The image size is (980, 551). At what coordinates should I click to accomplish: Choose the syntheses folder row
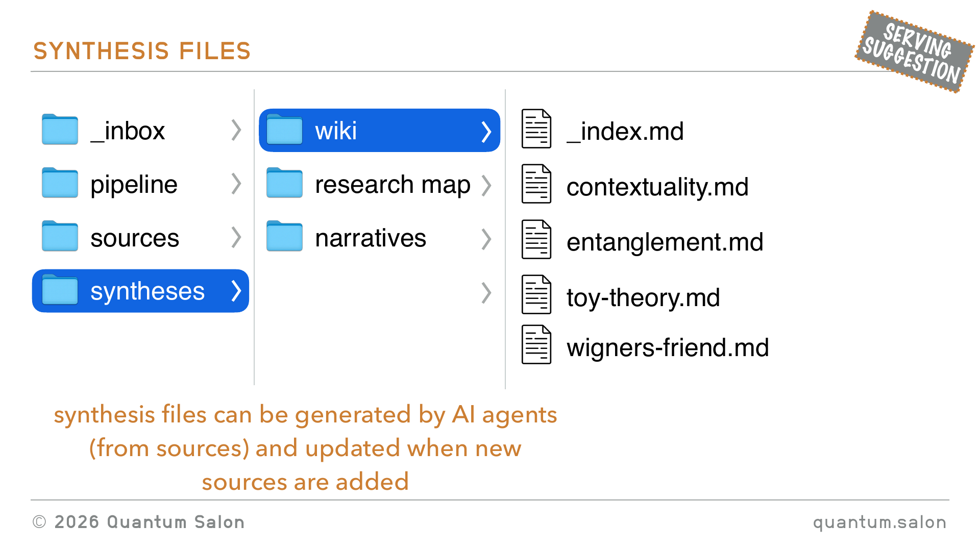(x=140, y=291)
